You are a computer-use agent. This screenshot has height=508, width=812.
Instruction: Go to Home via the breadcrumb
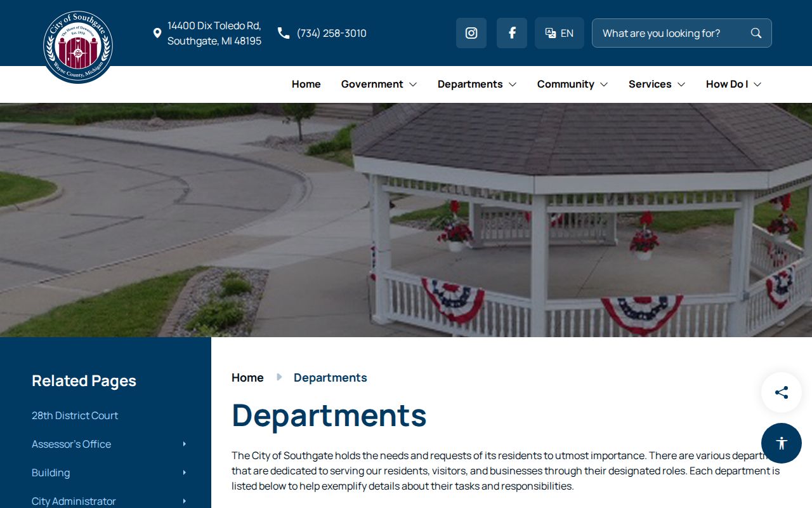pos(247,377)
